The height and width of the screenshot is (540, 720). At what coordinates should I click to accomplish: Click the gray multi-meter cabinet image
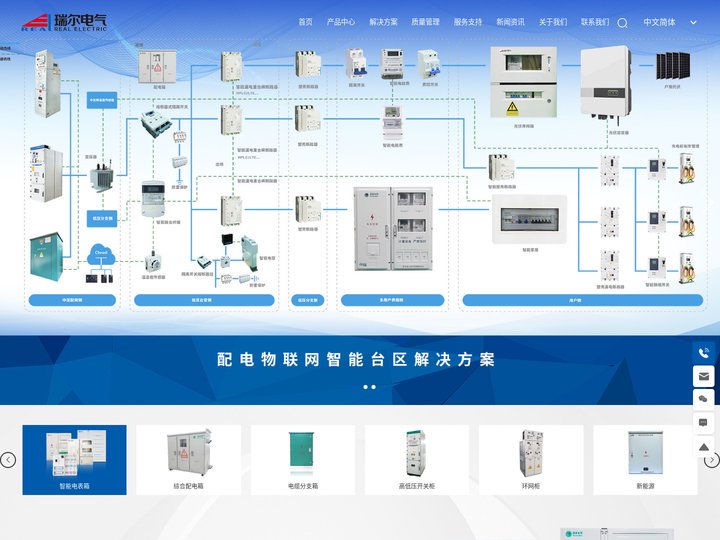point(393,229)
